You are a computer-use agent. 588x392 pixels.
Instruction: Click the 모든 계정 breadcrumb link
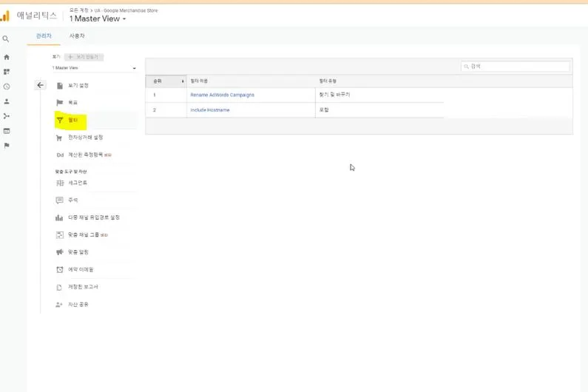coord(78,10)
